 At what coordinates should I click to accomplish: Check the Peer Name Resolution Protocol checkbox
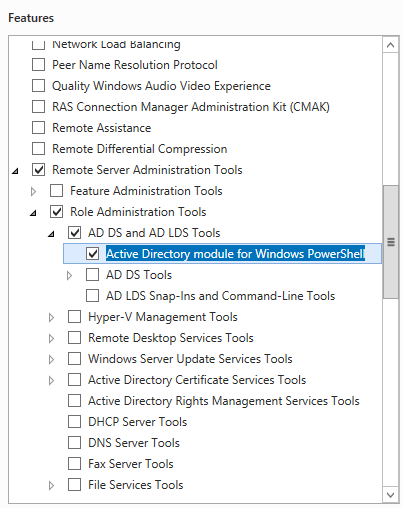38,65
